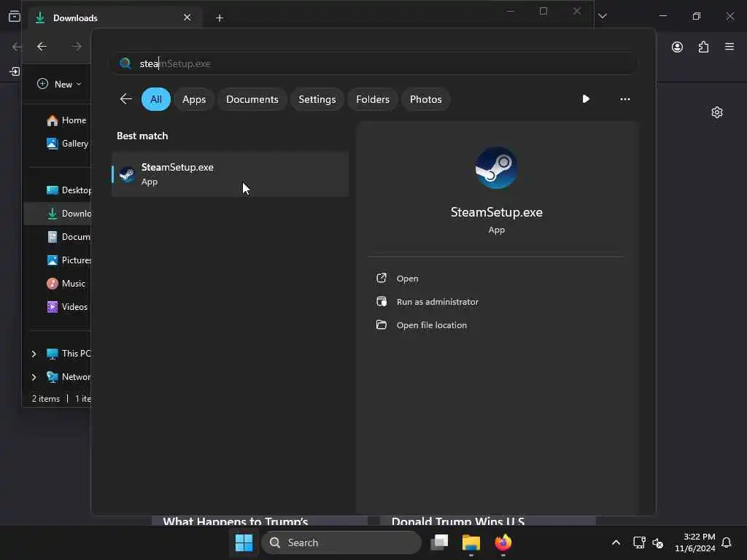
Task: Open Firefox list all tabs chevron
Action: tap(602, 16)
